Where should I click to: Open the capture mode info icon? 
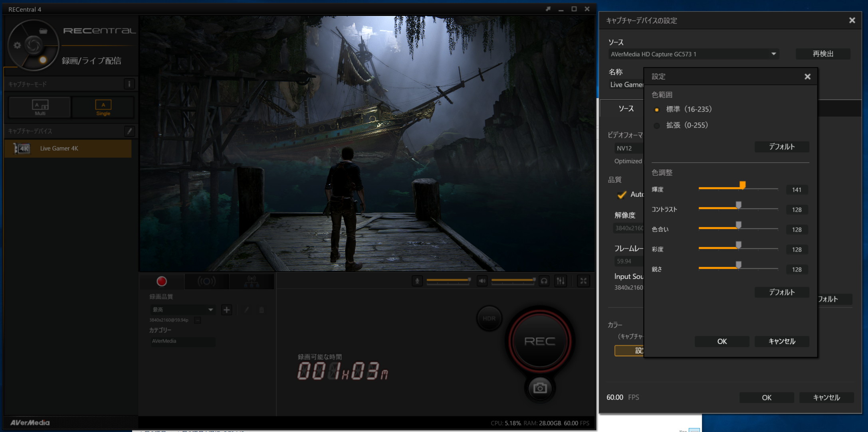[x=129, y=84]
